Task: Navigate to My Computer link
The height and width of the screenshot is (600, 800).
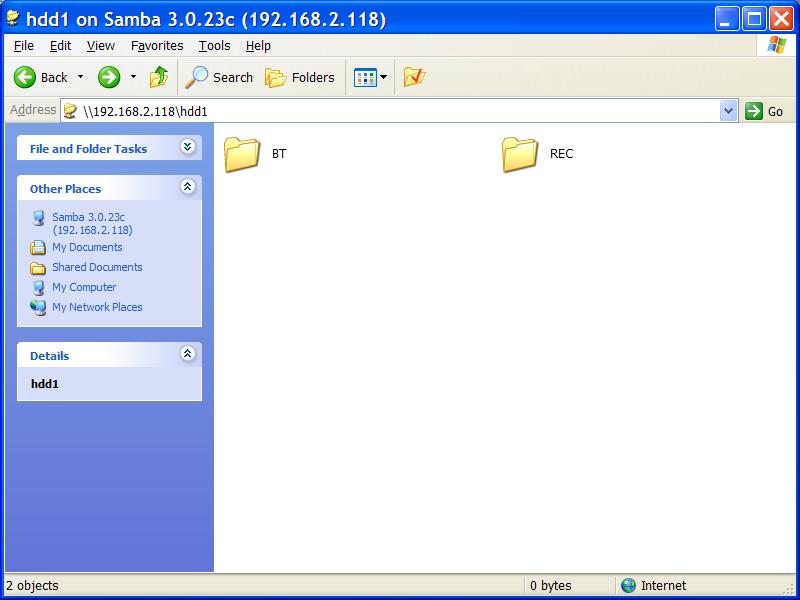Action: coord(84,288)
